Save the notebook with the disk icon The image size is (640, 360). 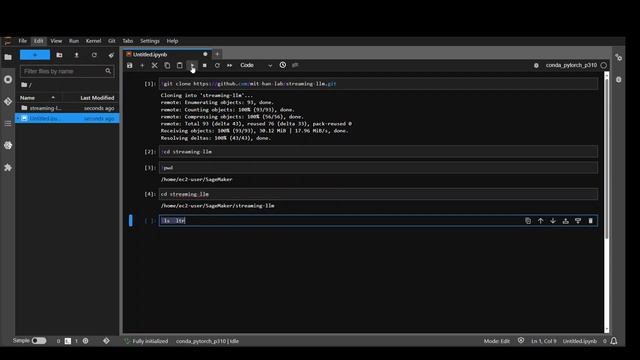(x=129, y=65)
